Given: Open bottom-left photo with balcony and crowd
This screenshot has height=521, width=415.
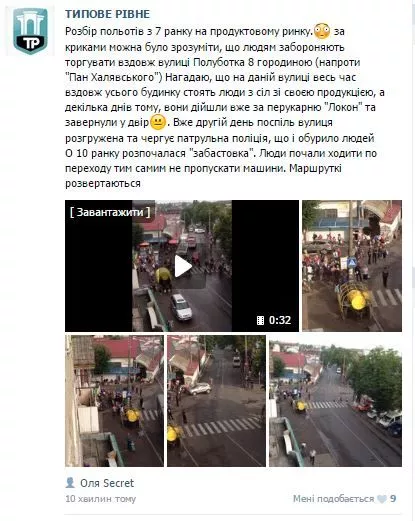Looking at the screenshot, I should (114, 401).
